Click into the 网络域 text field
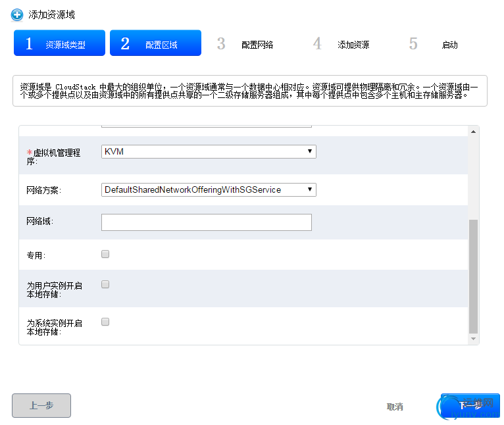This screenshot has height=425, width=504. click(207, 222)
